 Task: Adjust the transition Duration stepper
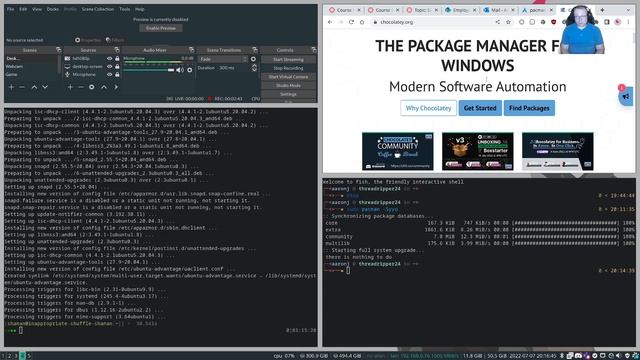point(254,68)
